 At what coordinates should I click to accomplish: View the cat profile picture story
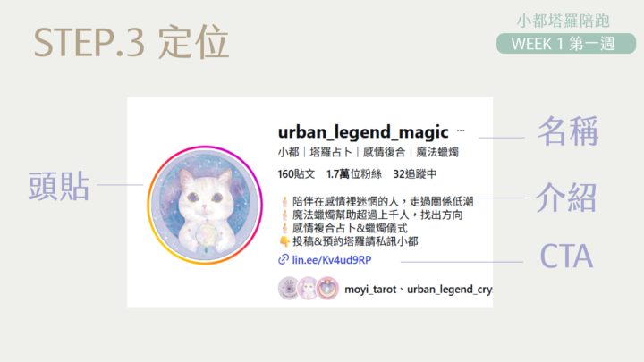coord(205,206)
